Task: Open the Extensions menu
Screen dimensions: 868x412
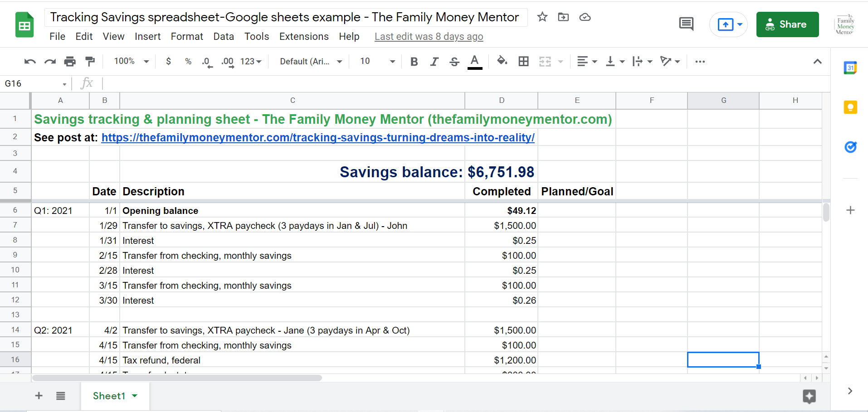Action: pos(304,36)
